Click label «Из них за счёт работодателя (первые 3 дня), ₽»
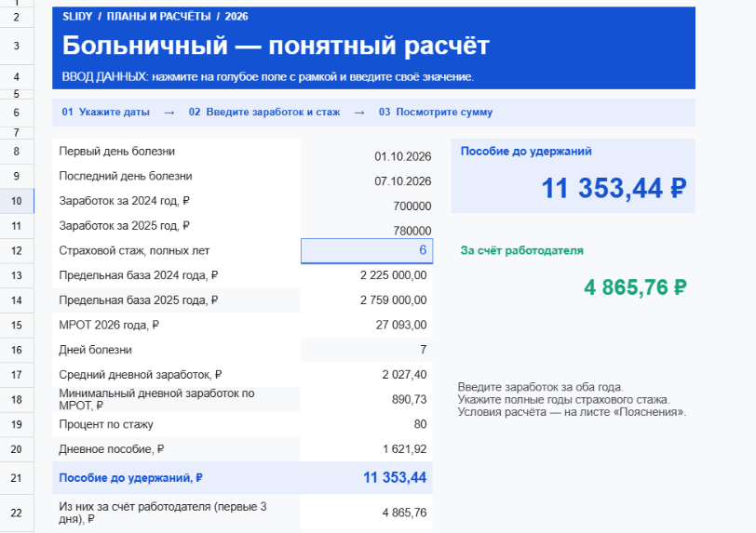The image size is (756, 533). click(163, 513)
